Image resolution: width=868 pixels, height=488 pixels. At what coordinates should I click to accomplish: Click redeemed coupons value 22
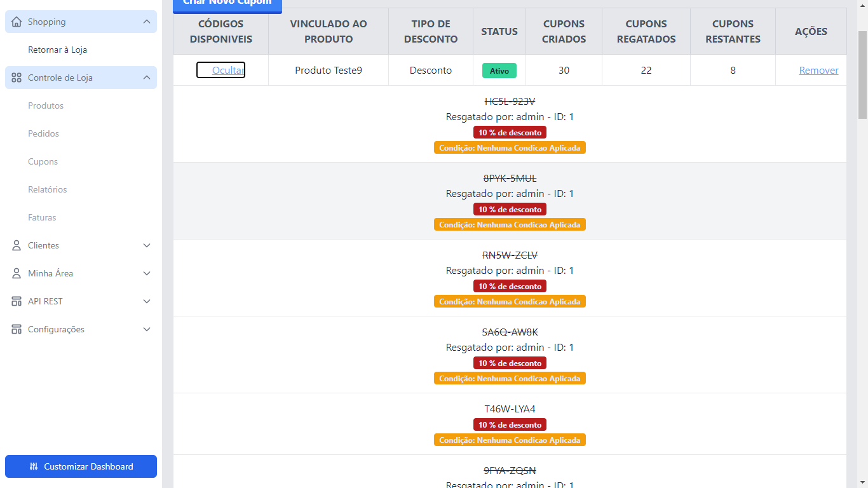(x=646, y=70)
